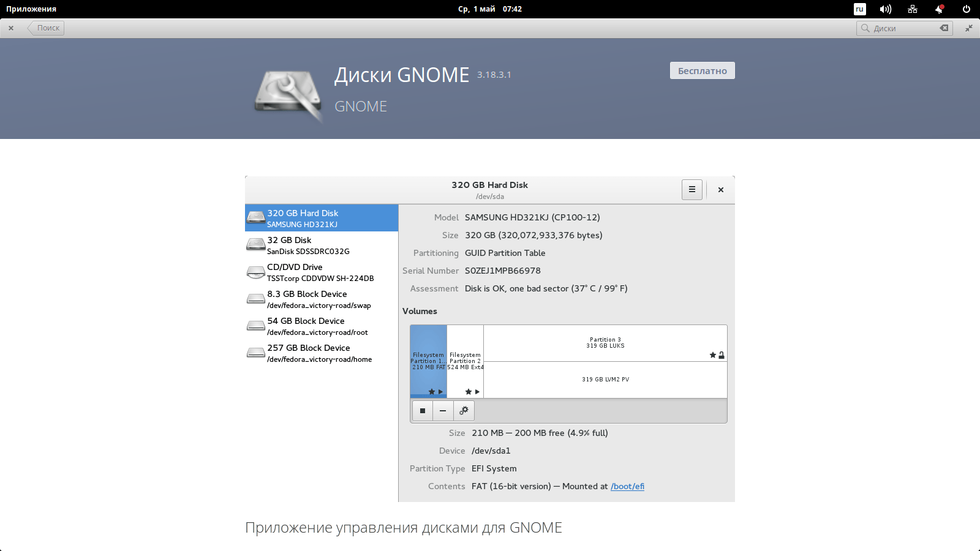This screenshot has width=980, height=551.
Task: Select the 8.3 GB Block Device swap
Action: pyautogui.click(x=322, y=299)
